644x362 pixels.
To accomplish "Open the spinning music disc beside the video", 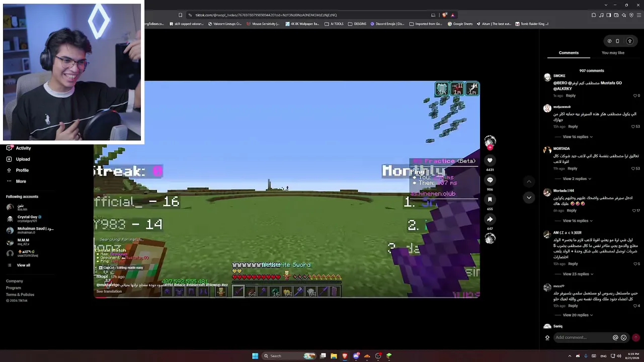I will pyautogui.click(x=490, y=238).
